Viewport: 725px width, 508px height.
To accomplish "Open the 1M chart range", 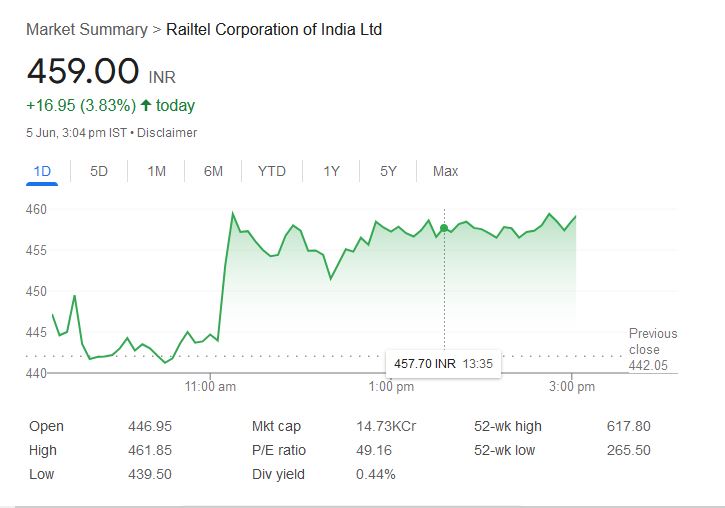I will coord(156,171).
